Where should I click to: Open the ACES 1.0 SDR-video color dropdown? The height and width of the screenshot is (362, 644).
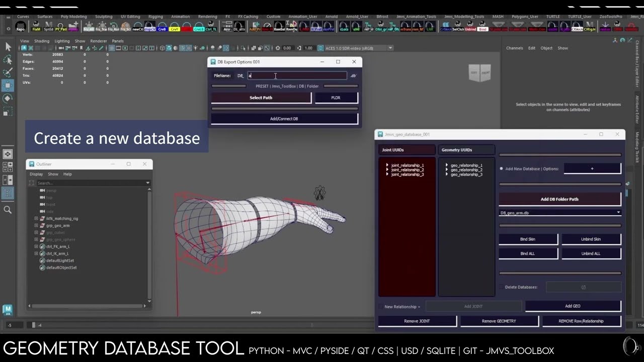pyautogui.click(x=359, y=48)
